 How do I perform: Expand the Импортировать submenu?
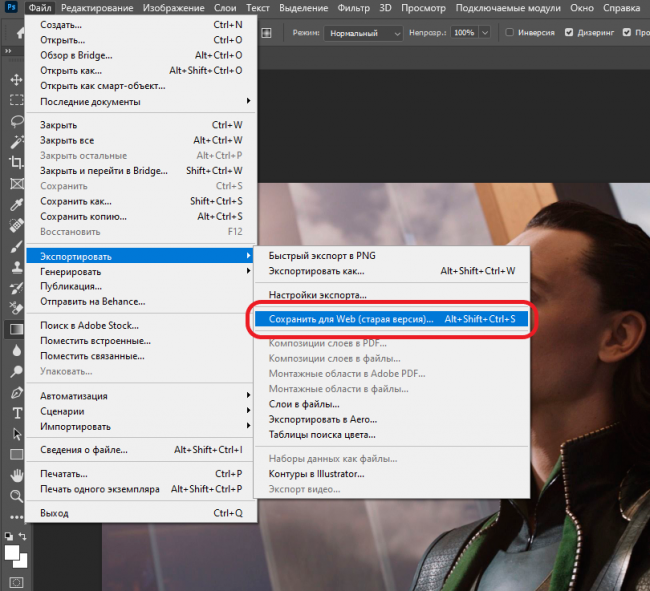point(141,426)
